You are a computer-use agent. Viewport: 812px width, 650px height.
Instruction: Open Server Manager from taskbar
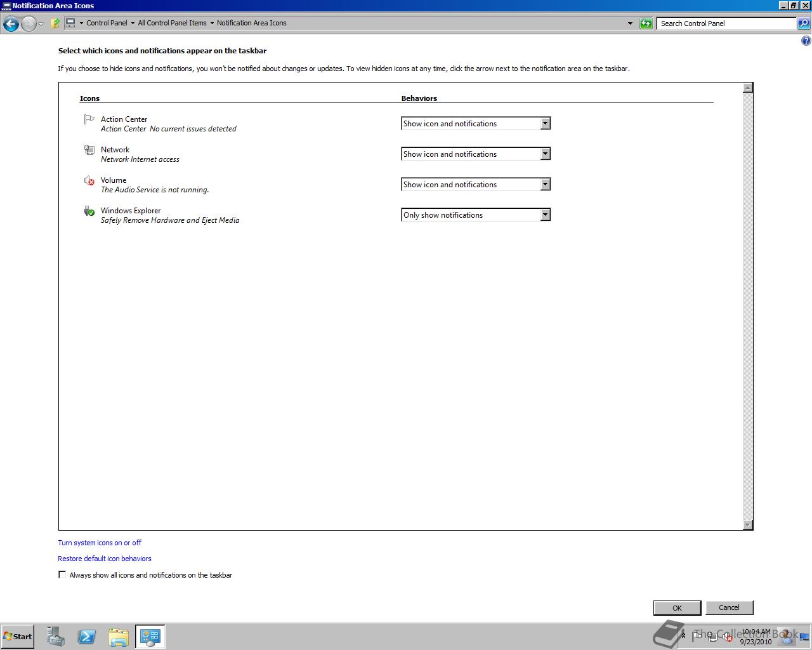click(55, 637)
